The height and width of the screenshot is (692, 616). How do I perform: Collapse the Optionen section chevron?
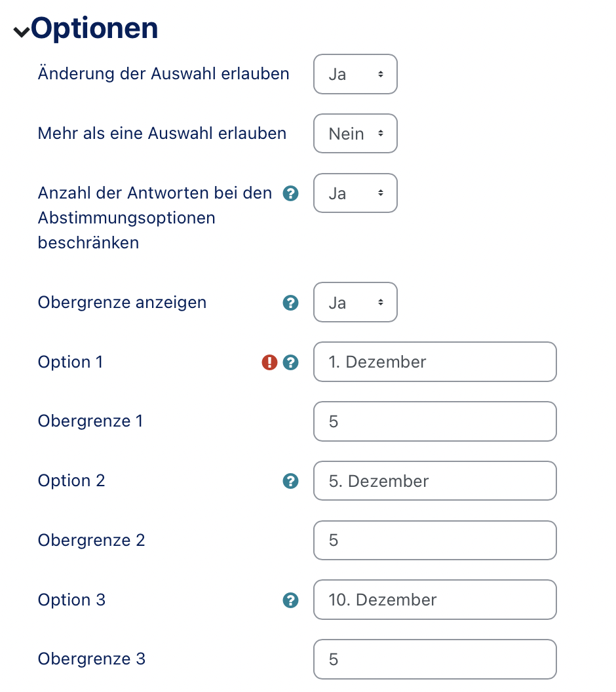(21, 32)
